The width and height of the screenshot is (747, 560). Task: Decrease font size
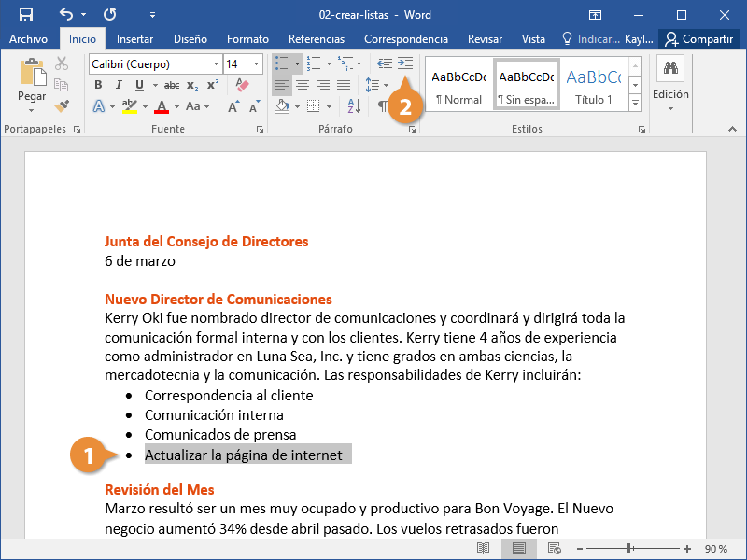coord(254,106)
